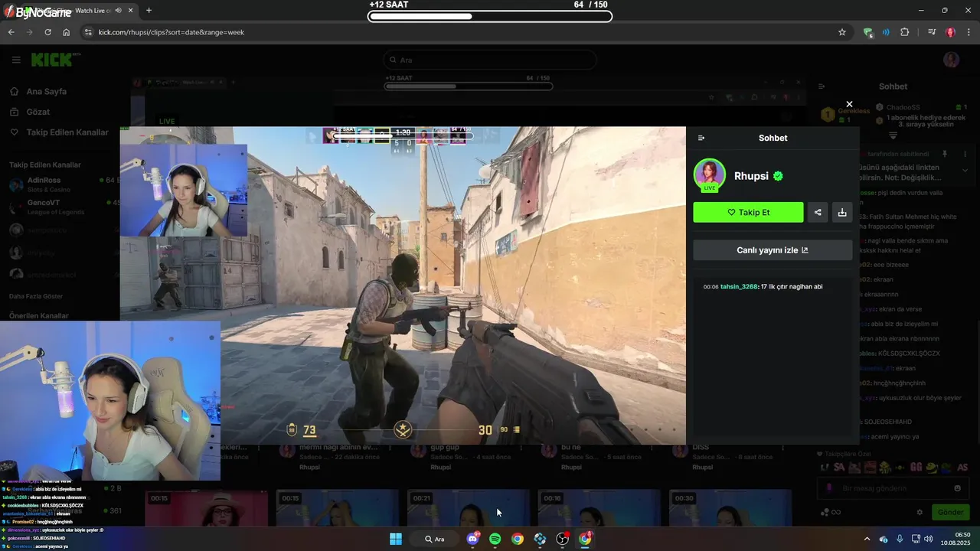This screenshot has height=551, width=980.
Task: Show hidden system tray icons
Action: pyautogui.click(x=867, y=539)
